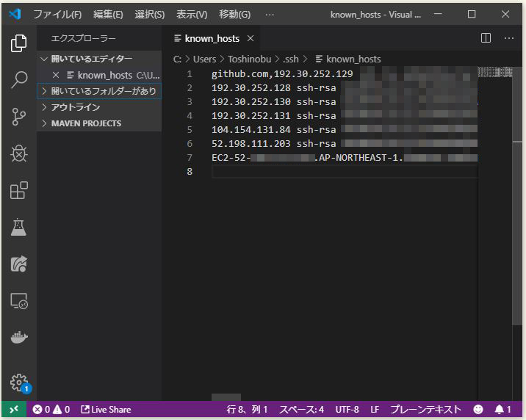Viewport: 526px width, 420px height.
Task: Open the Manage gear settings
Action: point(19,383)
